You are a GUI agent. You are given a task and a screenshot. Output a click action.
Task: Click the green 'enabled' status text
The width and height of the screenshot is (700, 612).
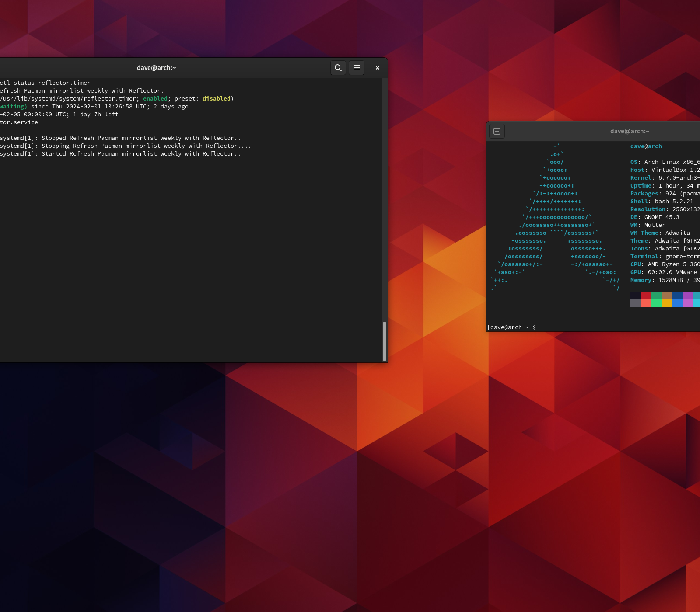pos(155,99)
